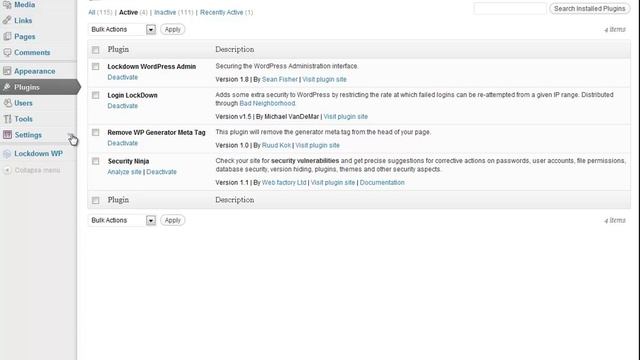Open the bottom Bulk Actions dropdown

coord(122,220)
